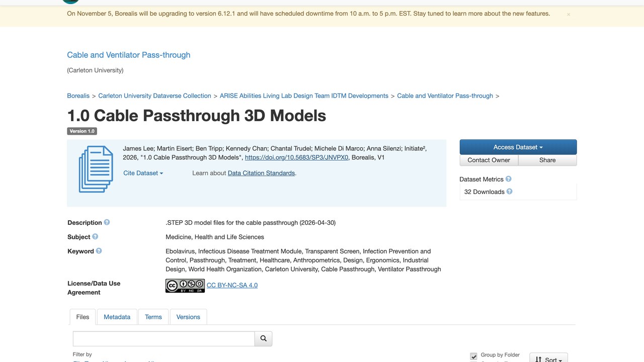Switch to the Terms tab

(x=153, y=317)
